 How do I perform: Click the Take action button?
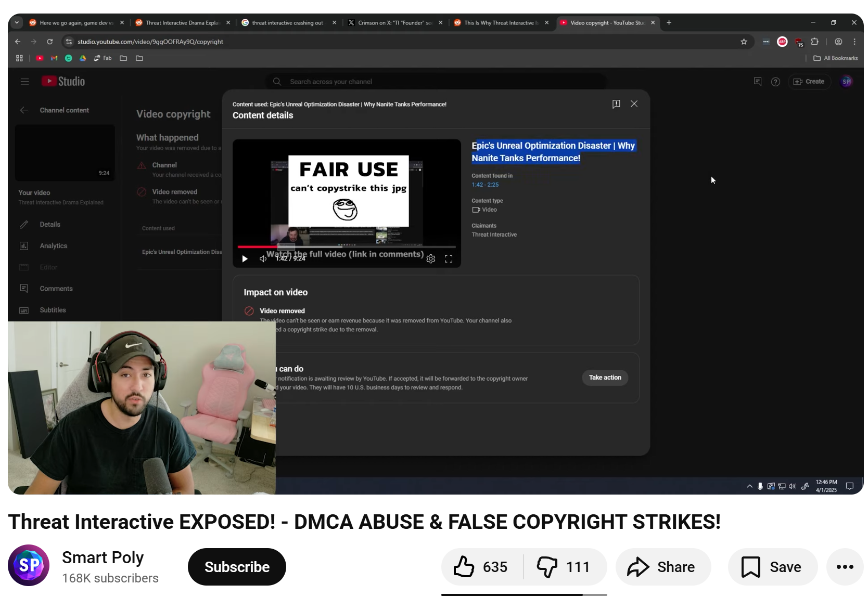click(x=605, y=378)
